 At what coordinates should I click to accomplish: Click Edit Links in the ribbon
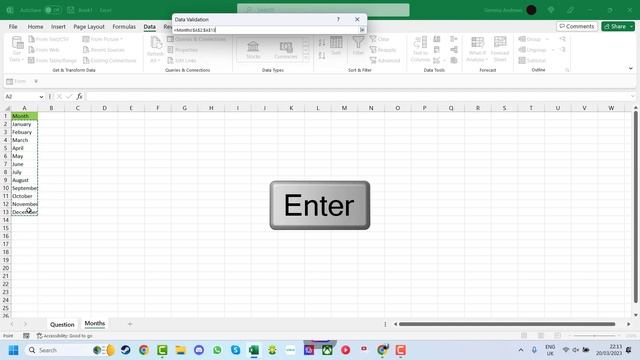[x=182, y=60]
